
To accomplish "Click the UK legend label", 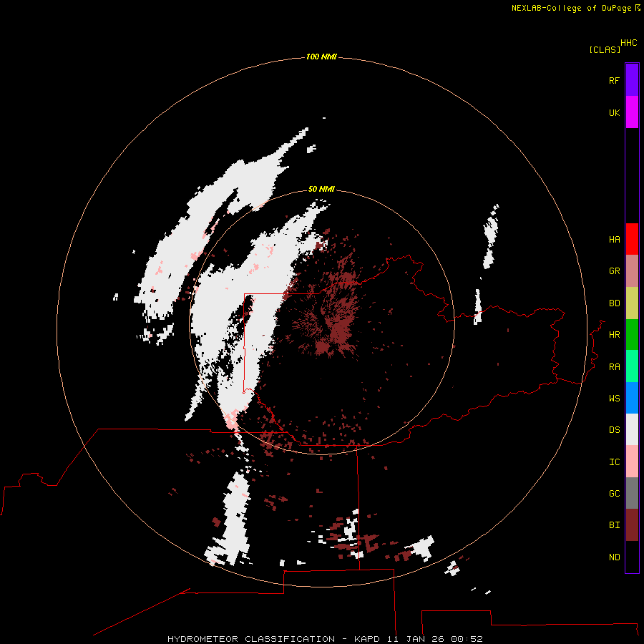I will [x=614, y=112].
